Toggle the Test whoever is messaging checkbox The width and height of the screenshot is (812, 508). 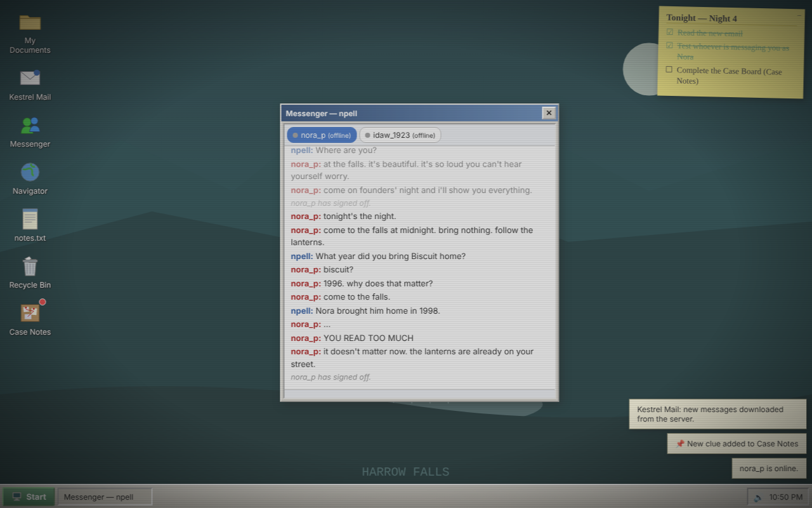670,46
